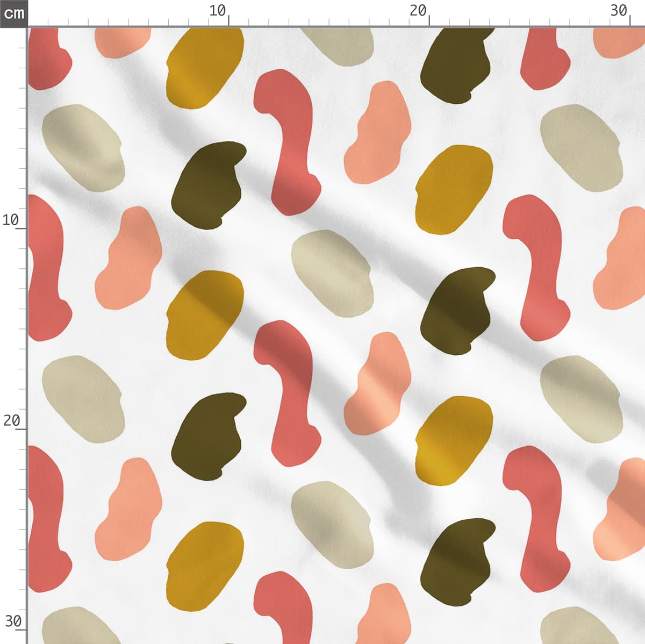Viewport: 645px width, 644px height.
Task: Select the 20 mark on the horizontal ruler
Action: tap(418, 10)
